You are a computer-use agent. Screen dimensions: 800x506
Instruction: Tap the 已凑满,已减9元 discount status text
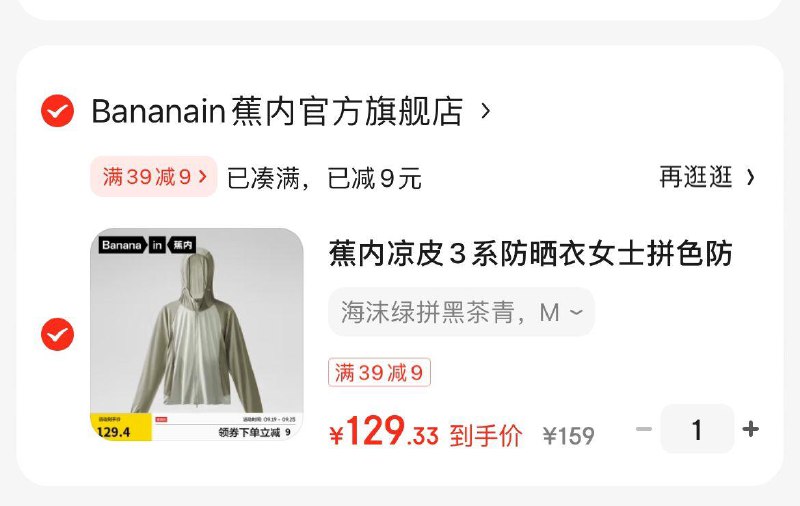coord(324,178)
